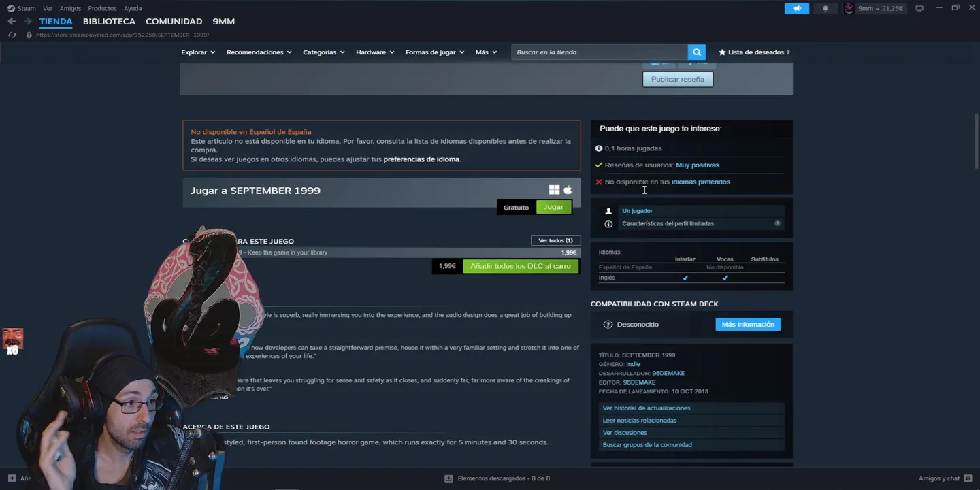Open the Hardware dropdown menu

click(375, 52)
